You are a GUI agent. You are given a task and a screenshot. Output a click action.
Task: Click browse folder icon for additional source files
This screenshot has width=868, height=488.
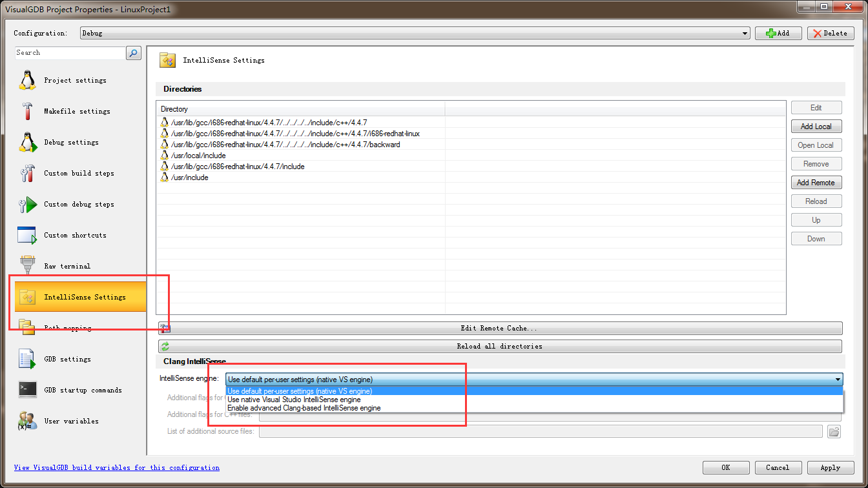point(834,431)
